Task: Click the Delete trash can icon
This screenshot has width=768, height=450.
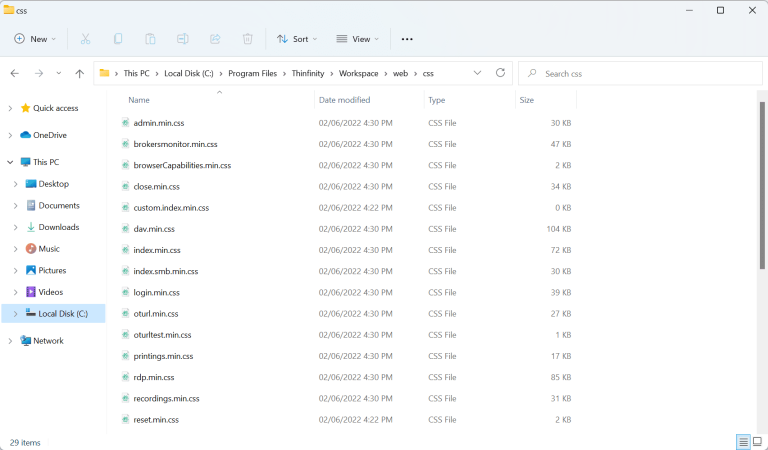Action: 247,39
